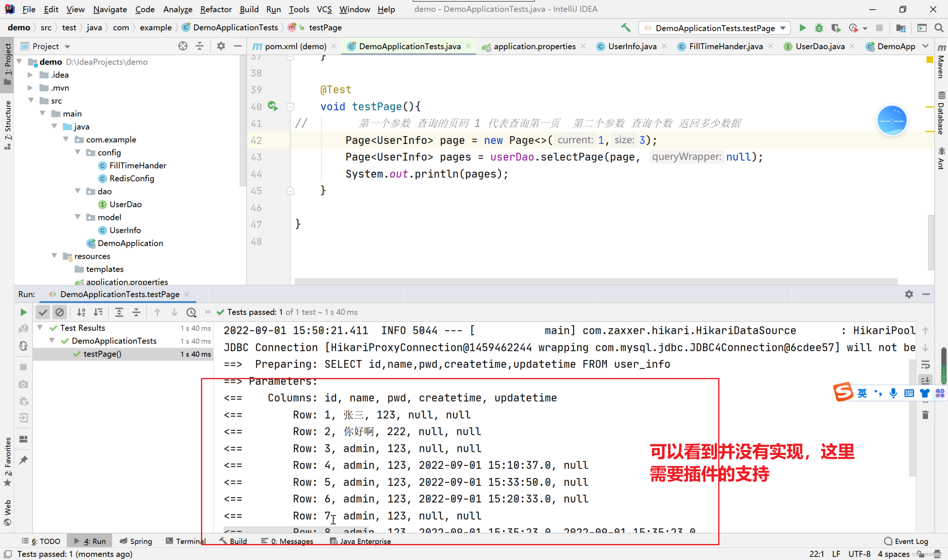
Task: Open the VCS menu
Action: (x=324, y=9)
